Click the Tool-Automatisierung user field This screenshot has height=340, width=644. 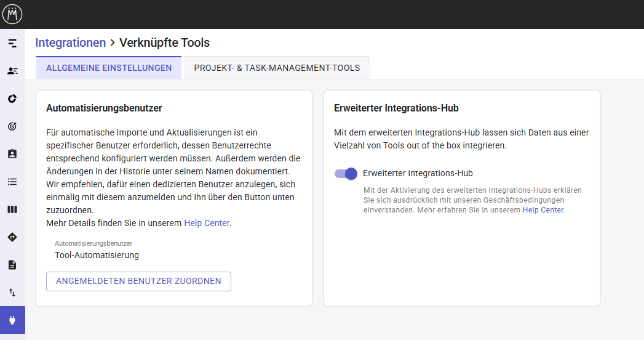97,256
